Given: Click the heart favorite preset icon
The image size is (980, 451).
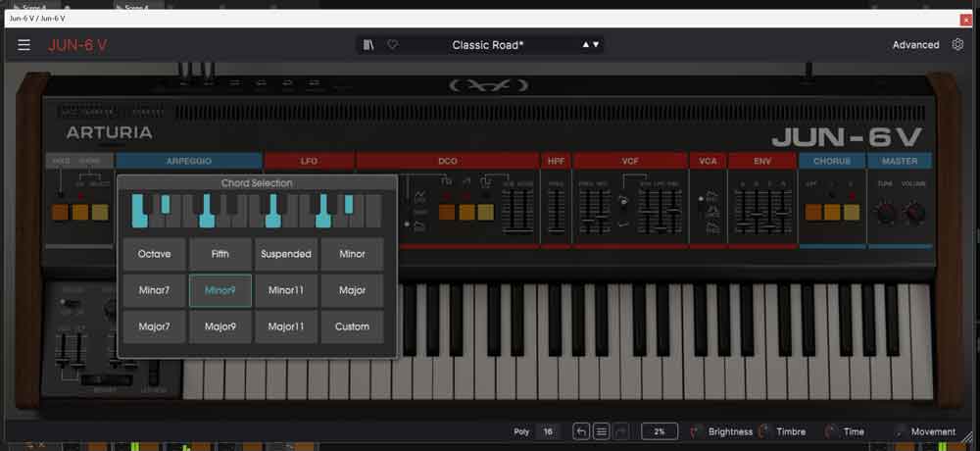Looking at the screenshot, I should (392, 45).
